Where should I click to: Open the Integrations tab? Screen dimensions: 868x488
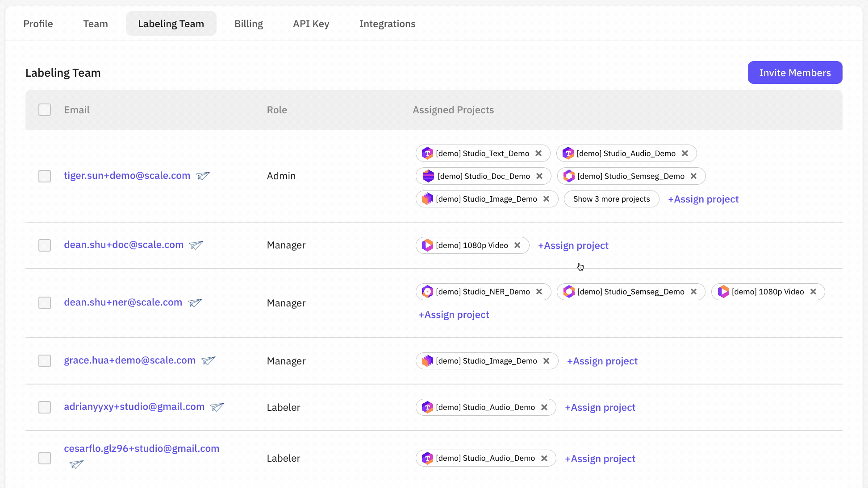tap(387, 24)
